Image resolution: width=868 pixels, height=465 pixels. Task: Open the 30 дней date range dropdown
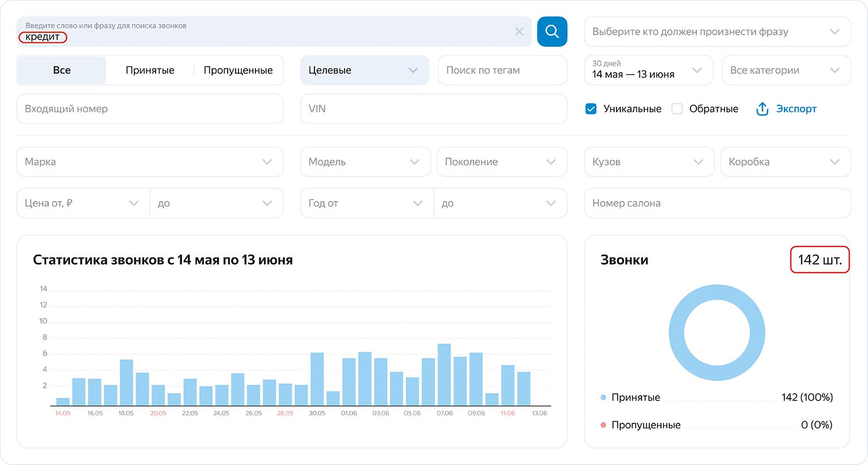[649, 70]
